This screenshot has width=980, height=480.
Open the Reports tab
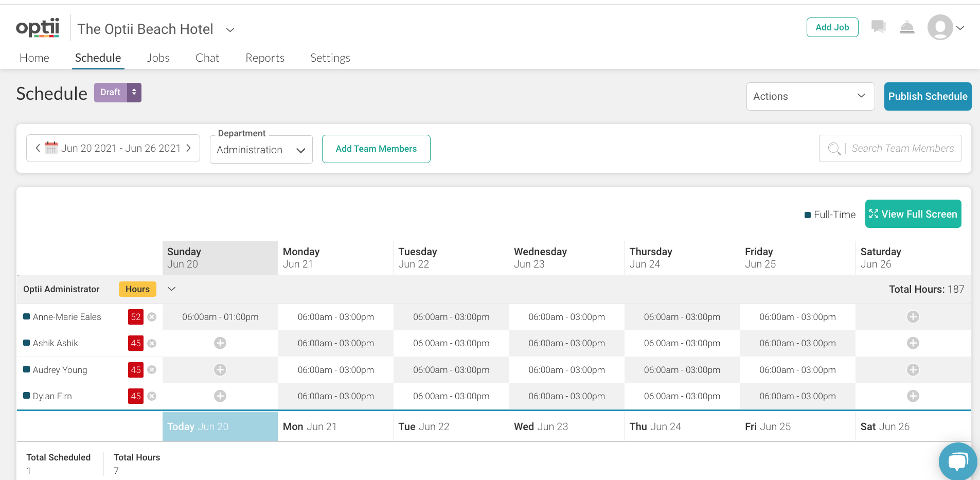265,58
